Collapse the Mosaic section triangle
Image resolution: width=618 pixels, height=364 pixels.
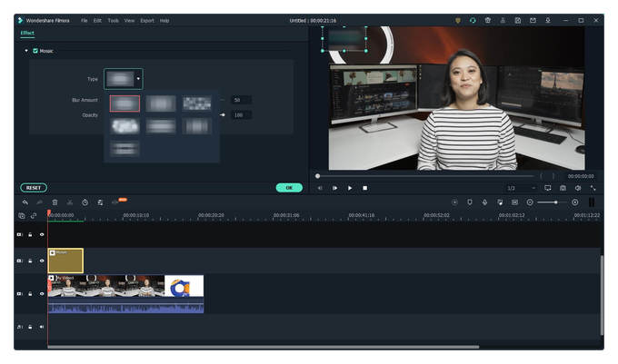click(x=26, y=51)
